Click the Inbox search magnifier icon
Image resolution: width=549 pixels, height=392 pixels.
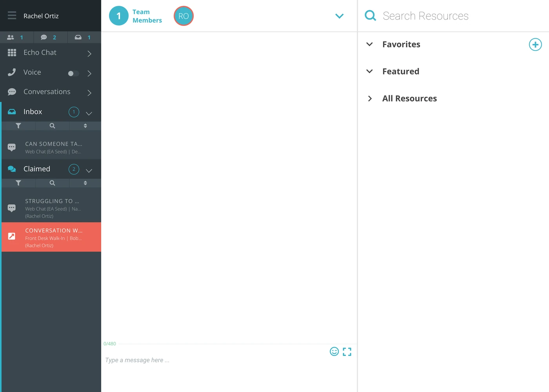52,126
